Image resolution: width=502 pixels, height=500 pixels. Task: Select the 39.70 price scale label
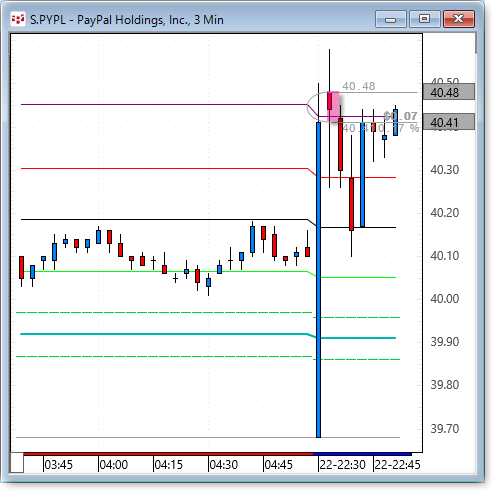[445, 428]
